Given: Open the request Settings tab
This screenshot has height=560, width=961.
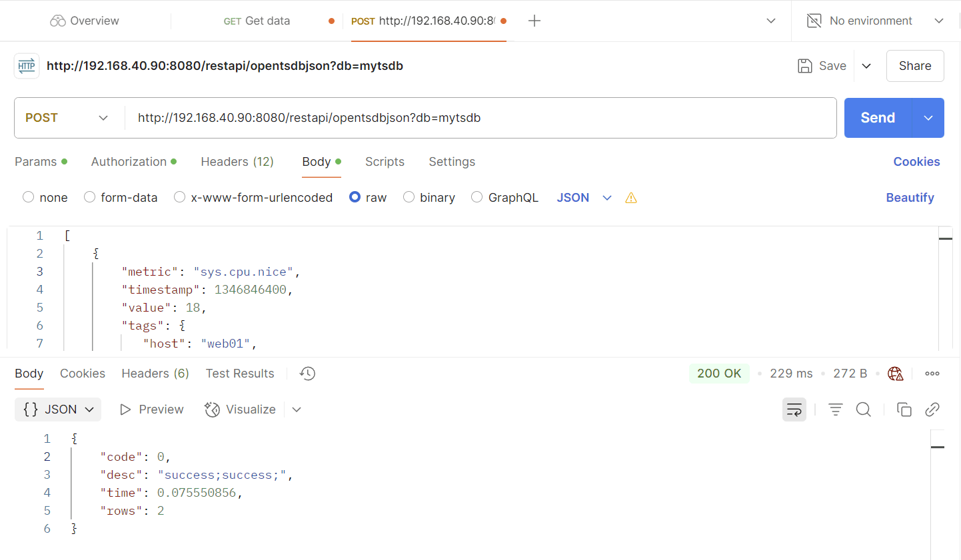Looking at the screenshot, I should (x=452, y=162).
